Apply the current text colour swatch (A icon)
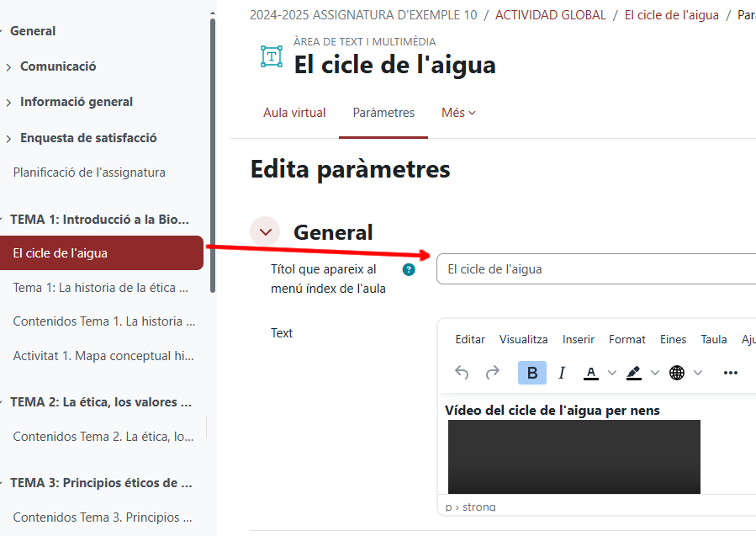The height and width of the screenshot is (536, 756). pos(591,372)
